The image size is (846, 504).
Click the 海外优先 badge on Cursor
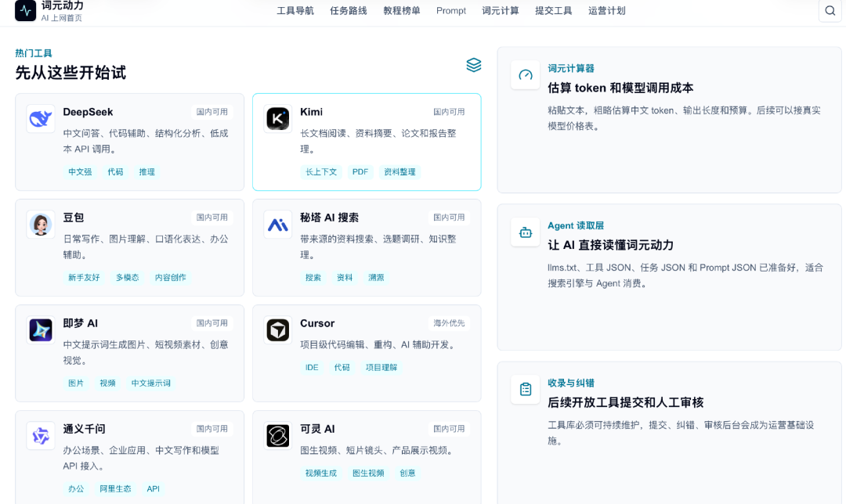click(x=449, y=323)
